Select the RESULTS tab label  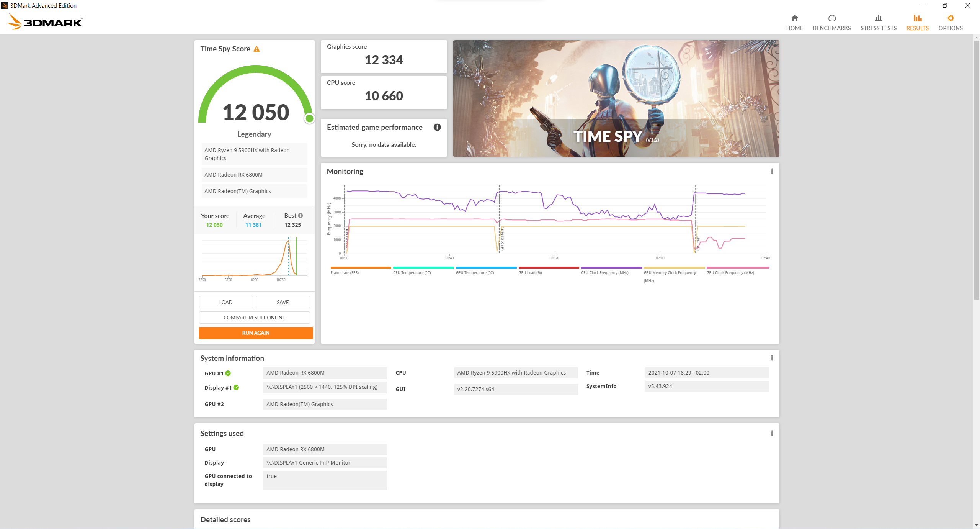click(917, 28)
